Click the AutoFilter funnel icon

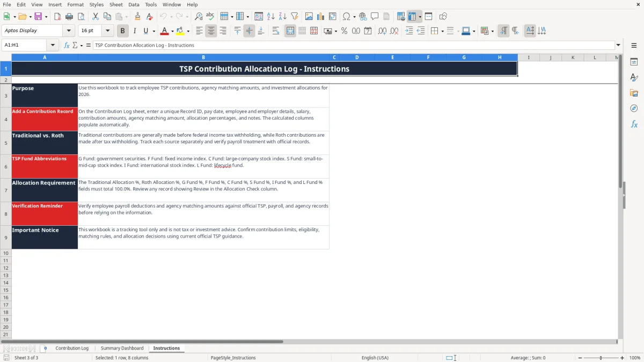[x=295, y=17]
